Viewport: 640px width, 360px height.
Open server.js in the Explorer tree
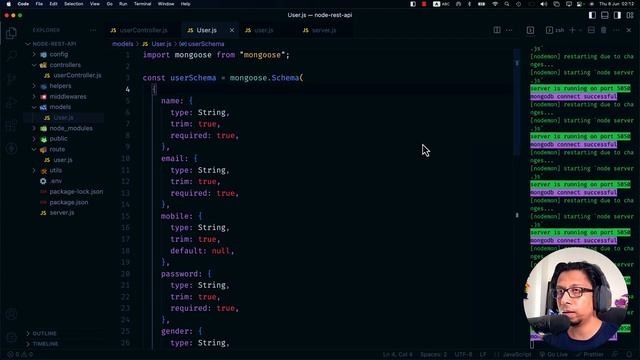point(64,213)
